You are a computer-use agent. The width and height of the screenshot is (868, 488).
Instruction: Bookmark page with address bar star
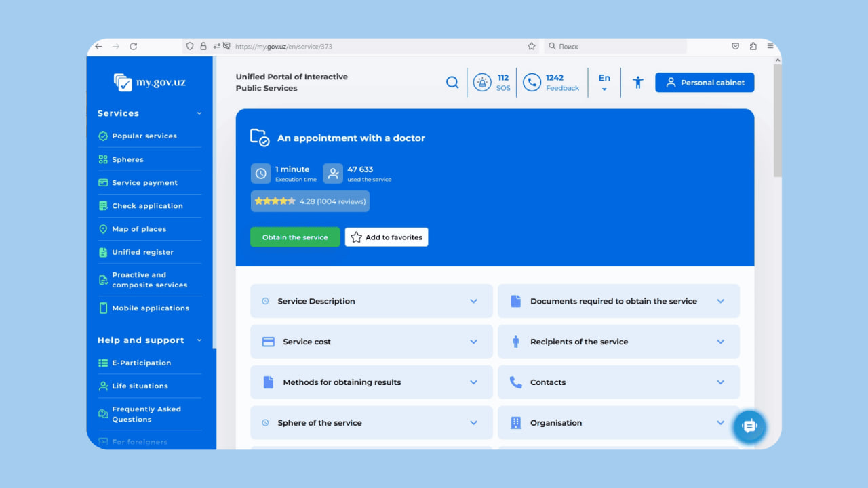pyautogui.click(x=532, y=47)
